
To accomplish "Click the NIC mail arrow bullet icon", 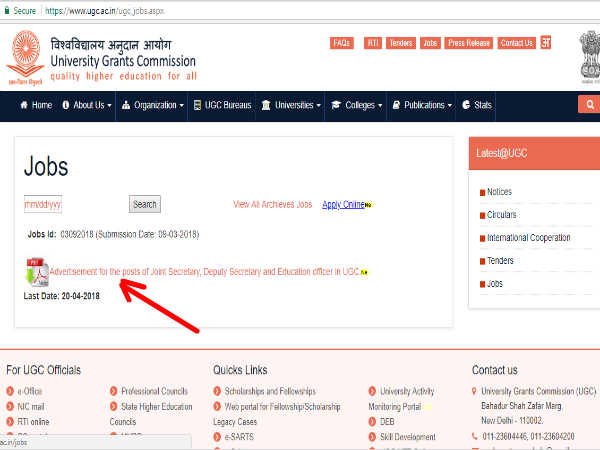I will (x=10, y=406).
